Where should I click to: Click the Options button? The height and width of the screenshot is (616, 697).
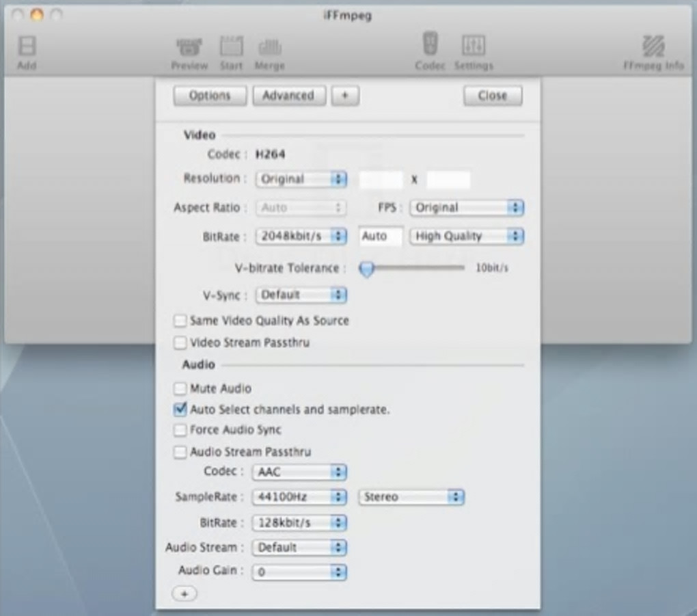[x=210, y=96]
